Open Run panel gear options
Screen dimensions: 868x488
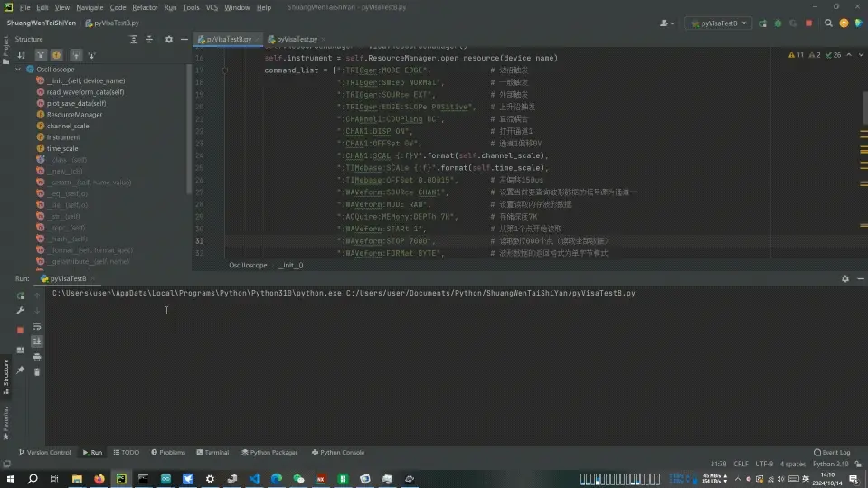pos(845,279)
